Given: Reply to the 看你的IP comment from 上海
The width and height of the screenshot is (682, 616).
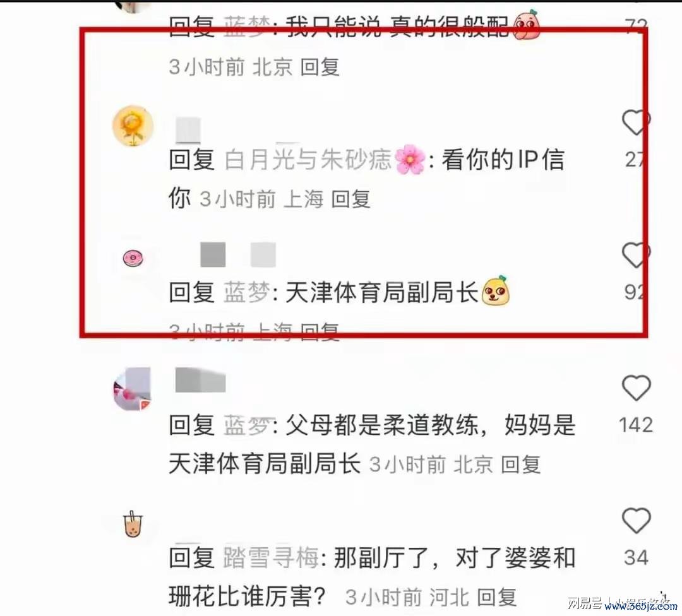Looking at the screenshot, I should (x=351, y=199).
